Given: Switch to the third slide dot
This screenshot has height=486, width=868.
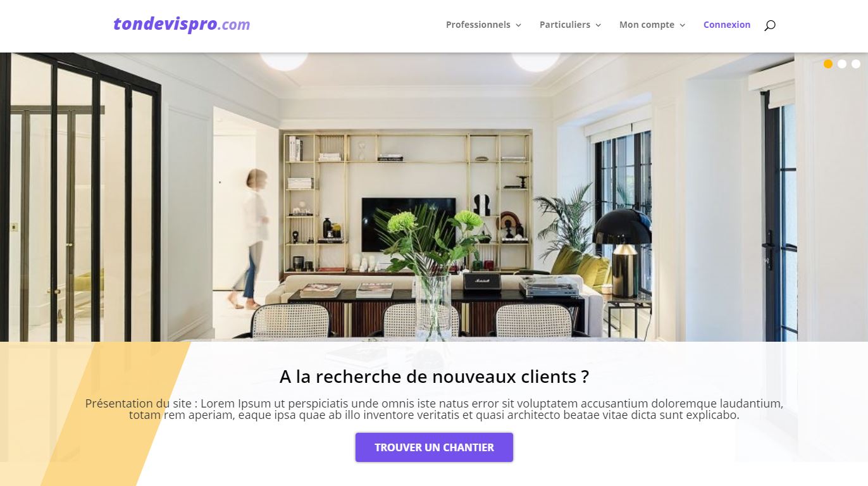Looking at the screenshot, I should click(856, 64).
